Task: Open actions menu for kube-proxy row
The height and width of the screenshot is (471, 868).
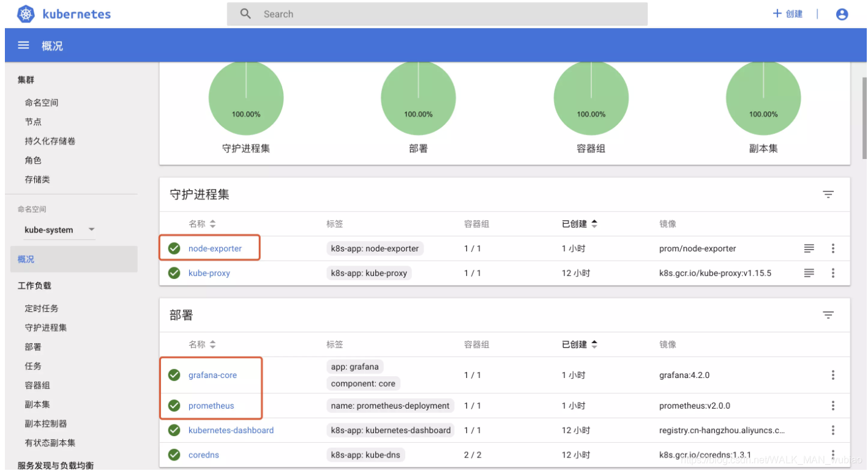Action: click(x=832, y=273)
